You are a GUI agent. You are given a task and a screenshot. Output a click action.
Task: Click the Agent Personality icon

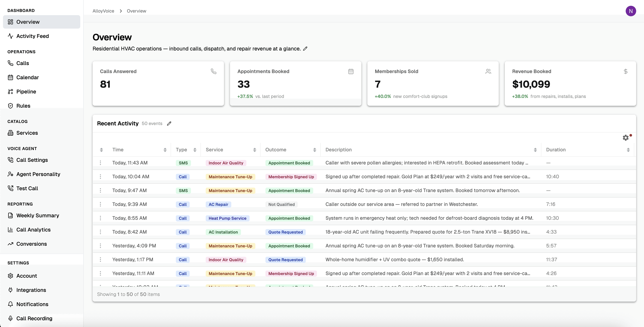[x=10, y=174]
